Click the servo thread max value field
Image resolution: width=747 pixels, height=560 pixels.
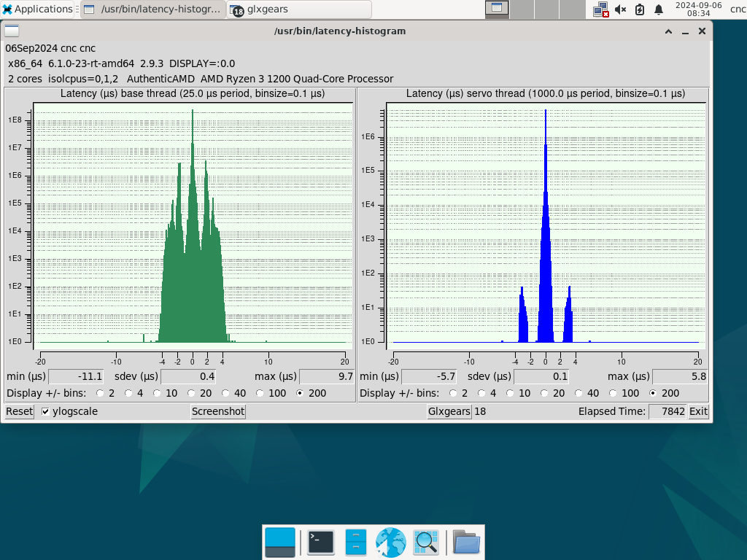pyautogui.click(x=679, y=377)
